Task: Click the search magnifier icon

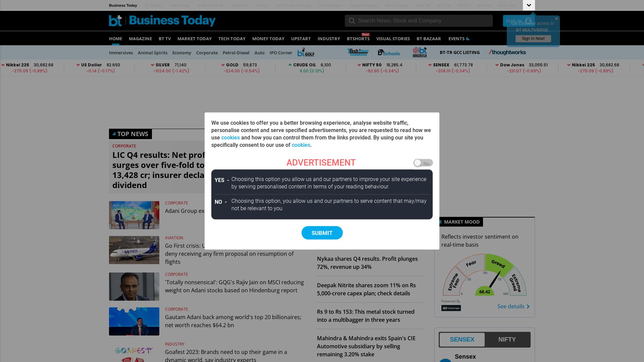Action: pyautogui.click(x=352, y=21)
